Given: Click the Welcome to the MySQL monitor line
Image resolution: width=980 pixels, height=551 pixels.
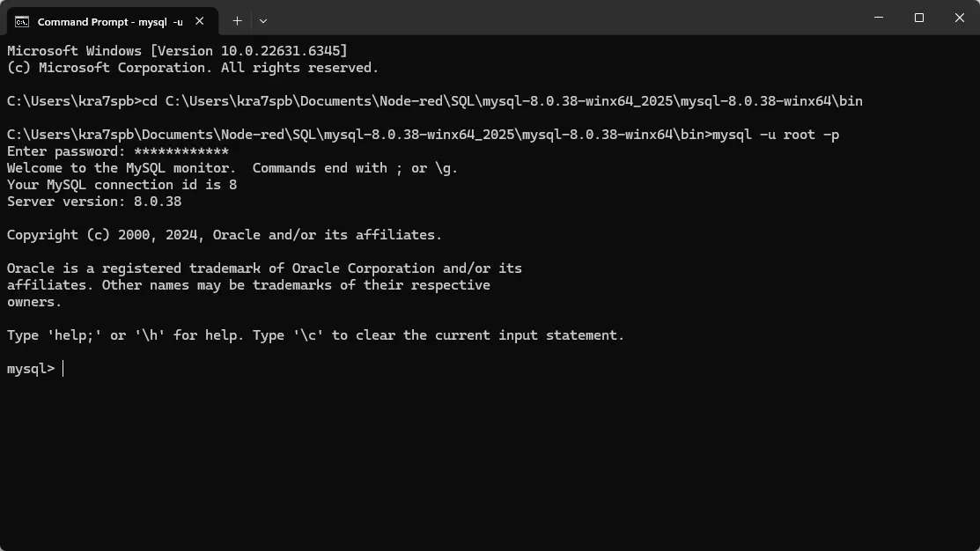Looking at the screenshot, I should [232, 168].
